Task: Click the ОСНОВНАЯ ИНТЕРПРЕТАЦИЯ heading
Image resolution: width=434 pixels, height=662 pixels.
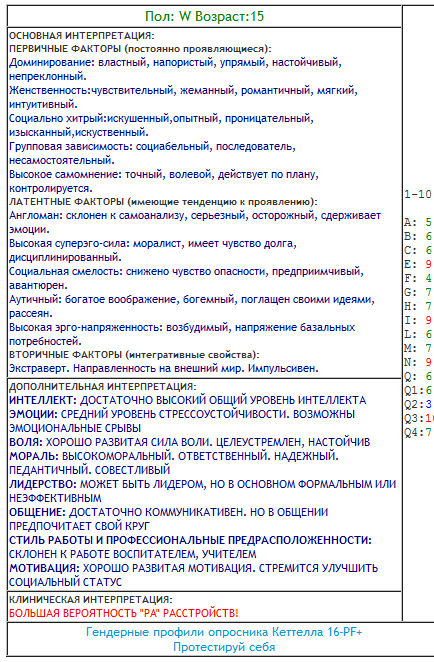Action: (82, 35)
